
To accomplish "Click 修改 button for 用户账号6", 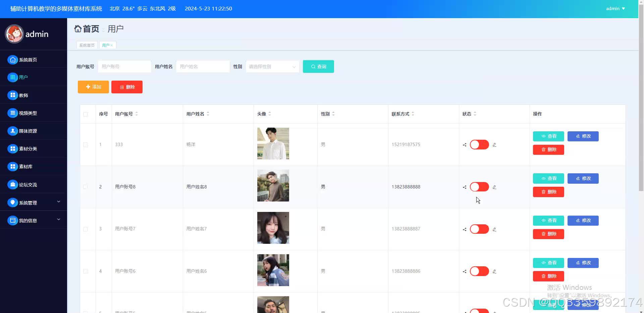I will coord(583,263).
